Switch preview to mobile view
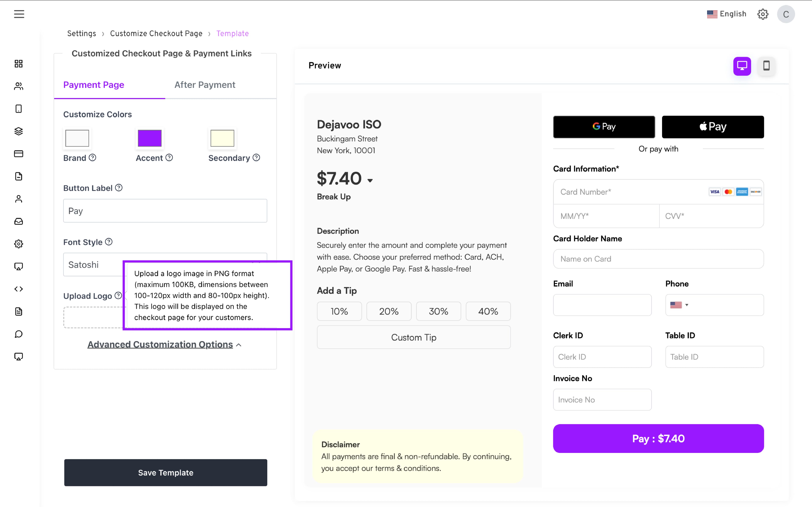Screen dimensions: 812x507 (766, 66)
